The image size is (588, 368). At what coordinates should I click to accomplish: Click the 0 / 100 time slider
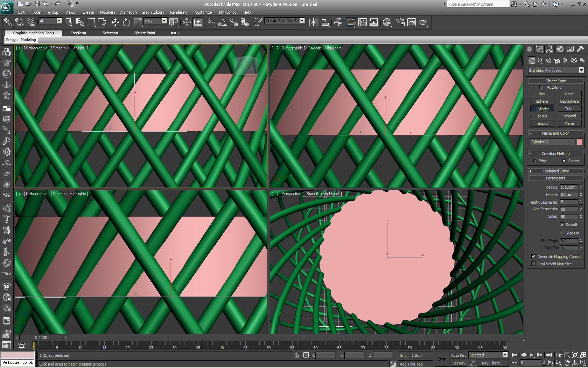pos(41,338)
